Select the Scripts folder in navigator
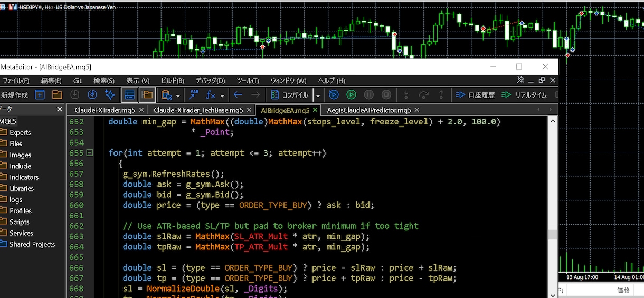 tap(19, 222)
